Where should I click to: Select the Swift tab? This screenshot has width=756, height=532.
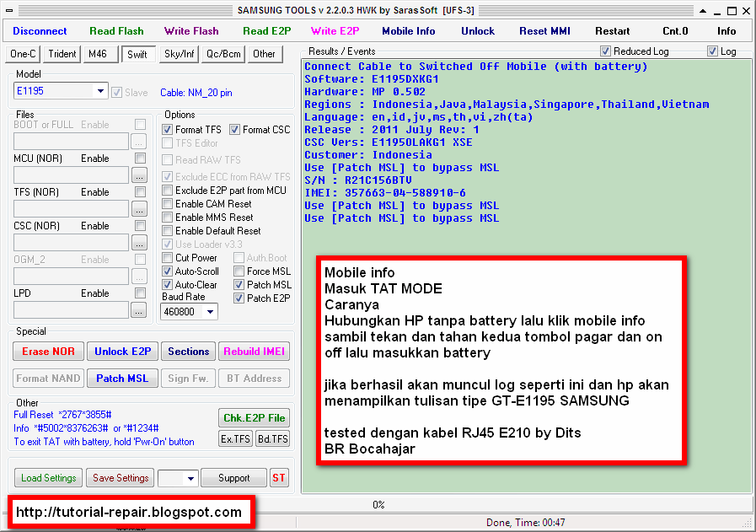click(138, 55)
